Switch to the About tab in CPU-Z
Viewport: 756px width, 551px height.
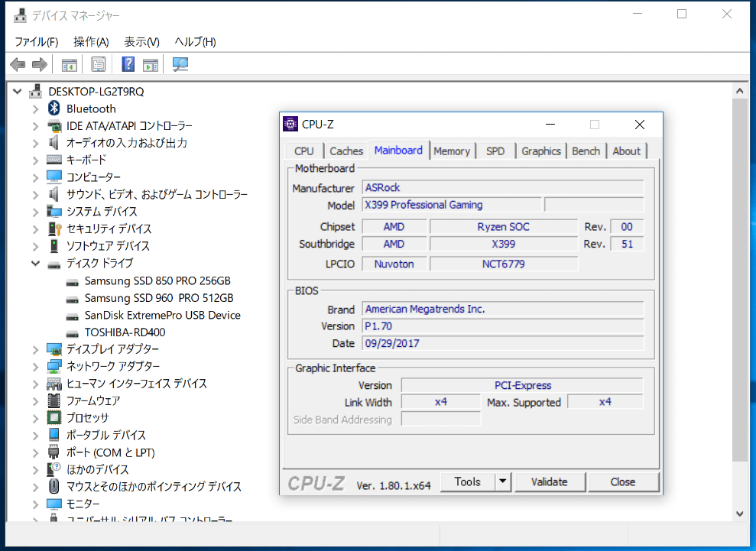626,151
